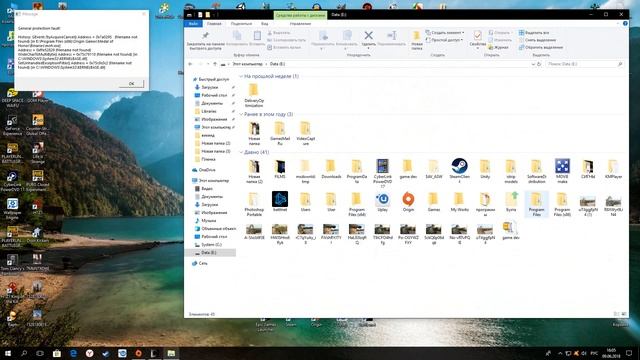Click "Обратить выделение" in the ribbon

click(x=541, y=47)
